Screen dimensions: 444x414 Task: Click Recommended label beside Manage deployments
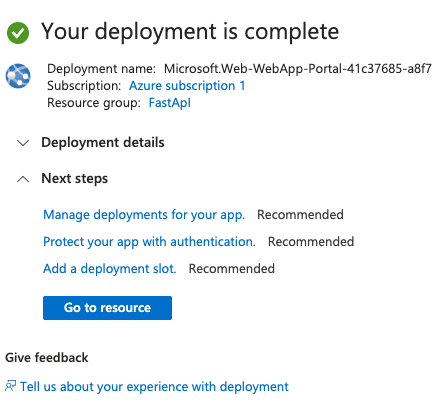(300, 215)
